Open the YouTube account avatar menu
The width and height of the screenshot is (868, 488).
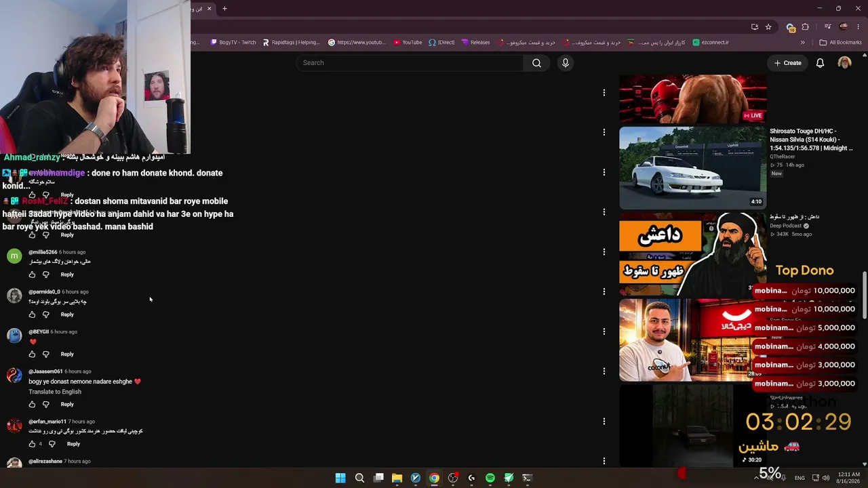tap(844, 63)
